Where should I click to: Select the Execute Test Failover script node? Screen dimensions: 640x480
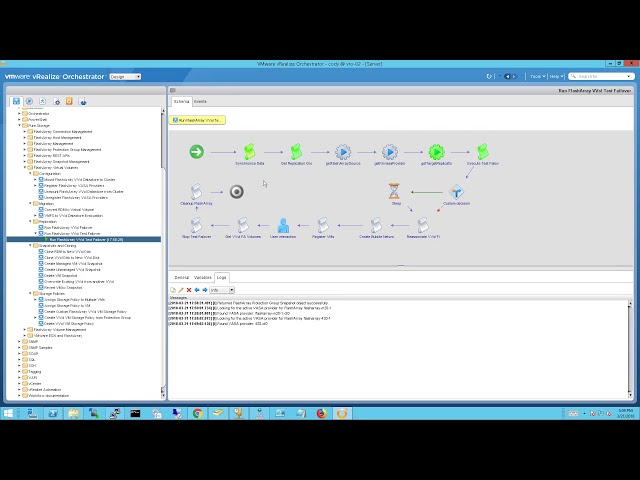[x=483, y=152]
